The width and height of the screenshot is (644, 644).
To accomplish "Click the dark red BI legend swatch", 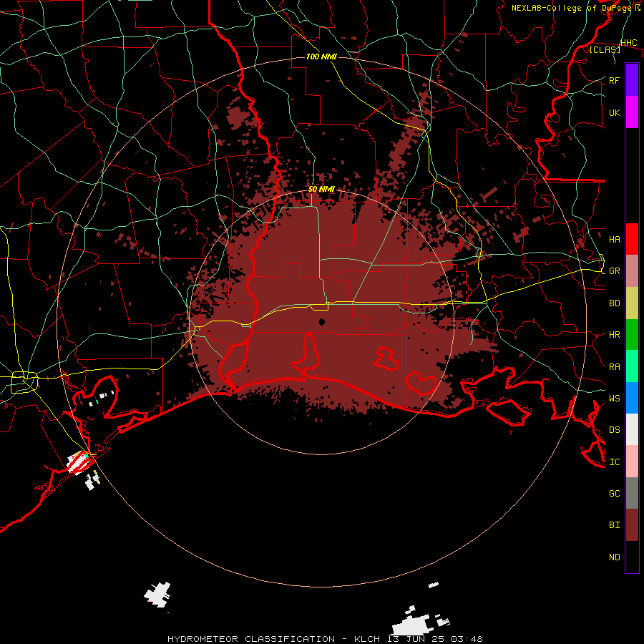I will coord(632,525).
